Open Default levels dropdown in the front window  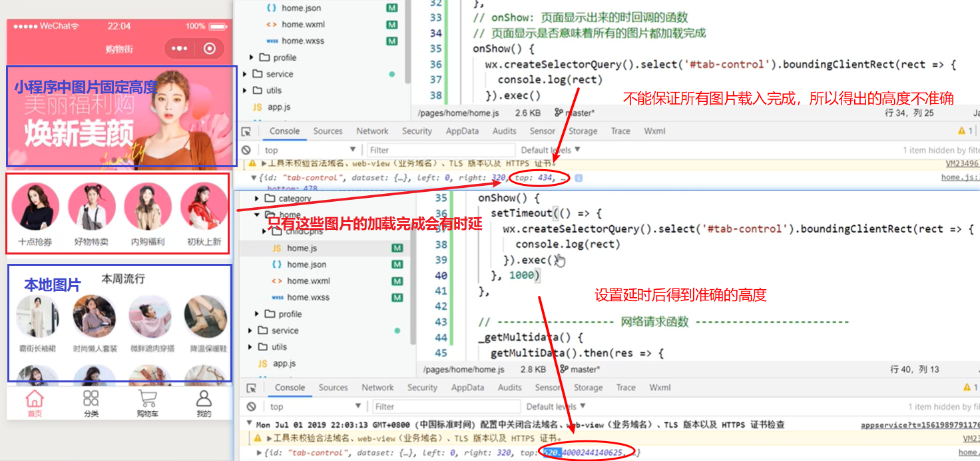556,406
